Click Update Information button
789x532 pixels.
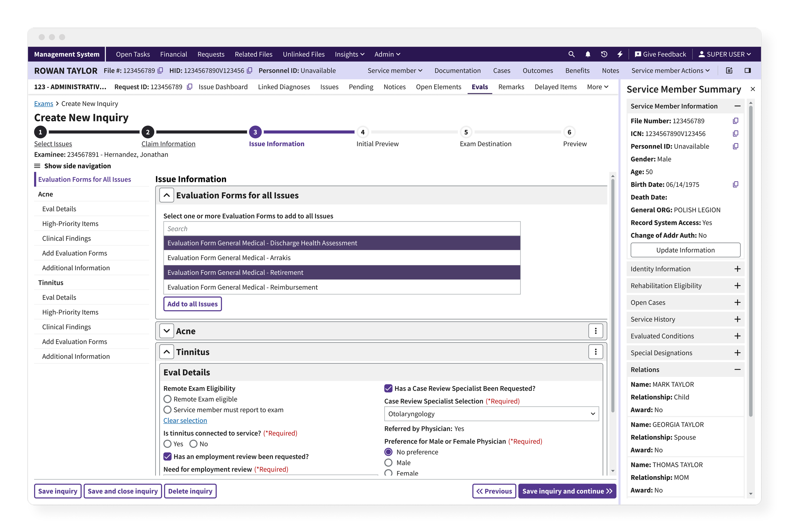click(x=685, y=250)
